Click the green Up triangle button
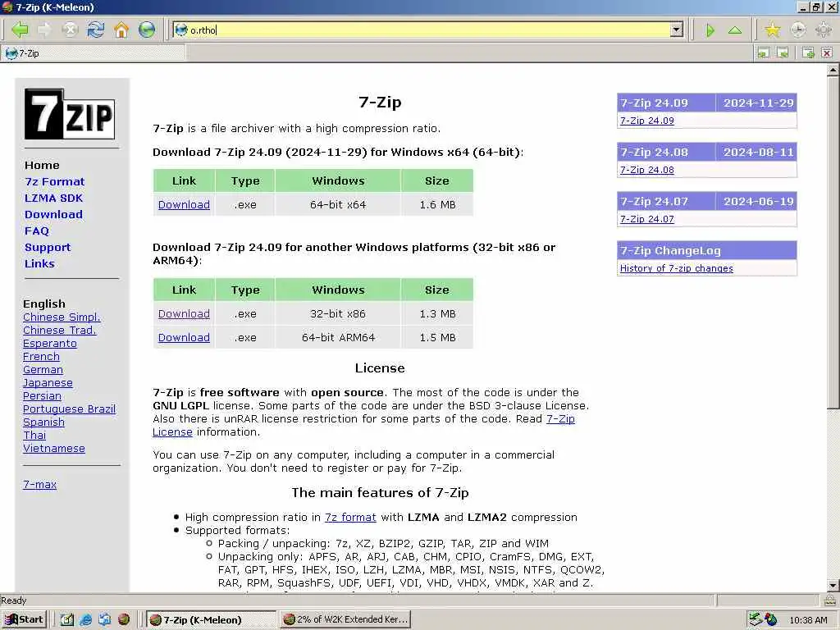This screenshot has height=630, width=840. [735, 30]
